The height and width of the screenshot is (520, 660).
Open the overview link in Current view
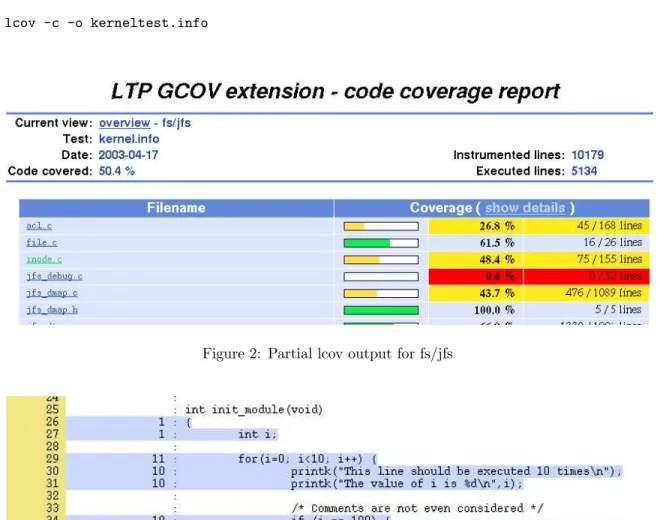coord(125,123)
